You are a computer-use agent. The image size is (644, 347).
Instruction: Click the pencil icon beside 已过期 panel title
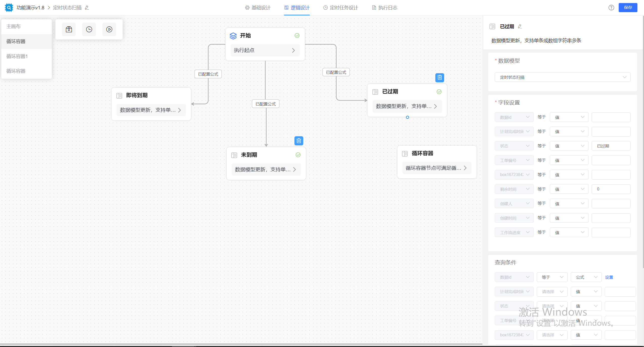click(x=520, y=26)
